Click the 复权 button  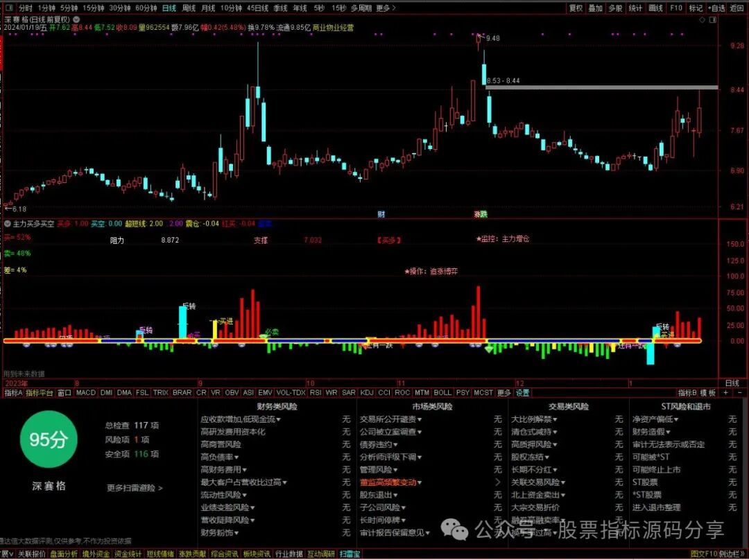576,8
